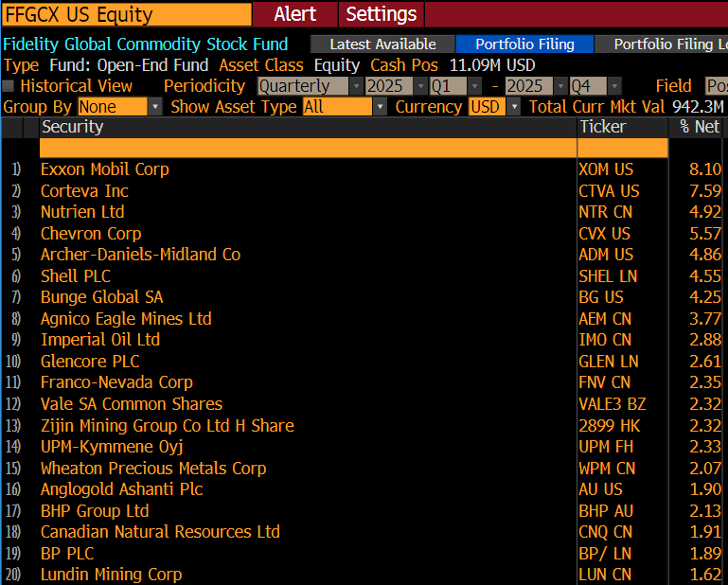Click the CTVA US ticker cell
Screen dimensions: 728x585
point(609,191)
